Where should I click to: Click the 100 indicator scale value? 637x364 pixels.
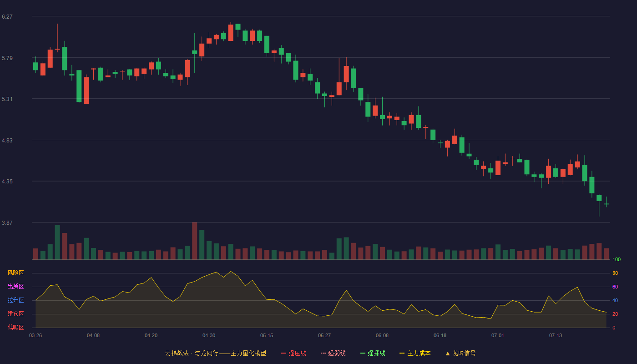coord(617,259)
